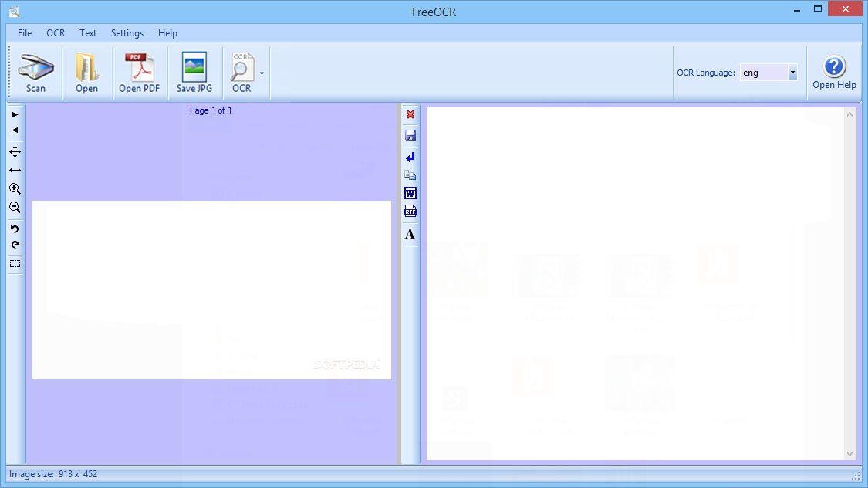Click the Save JPG icon
The height and width of the screenshot is (488, 868).
tap(194, 74)
